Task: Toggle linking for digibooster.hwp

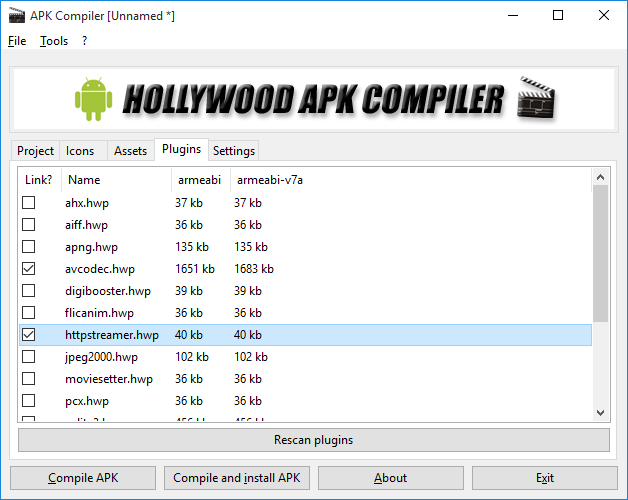Action: (x=28, y=291)
